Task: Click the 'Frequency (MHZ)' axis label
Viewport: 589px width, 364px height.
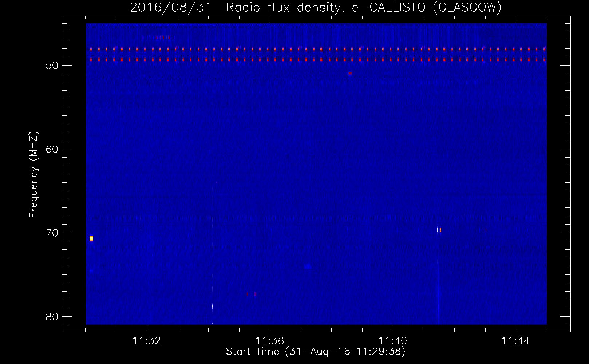Action: tap(33, 175)
